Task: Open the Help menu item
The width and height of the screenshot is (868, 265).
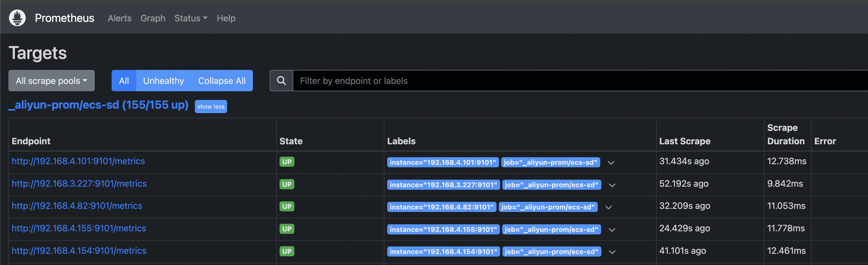Action: tap(226, 18)
